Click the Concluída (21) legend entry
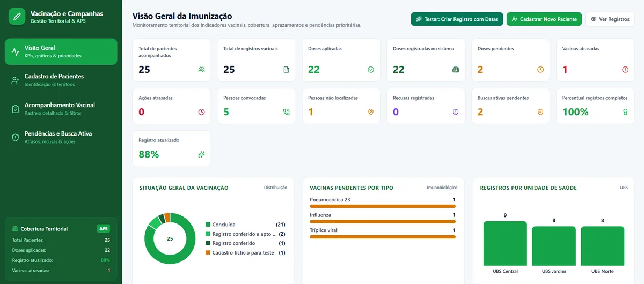Image resolution: width=644 pixels, height=284 pixels. 245,225
